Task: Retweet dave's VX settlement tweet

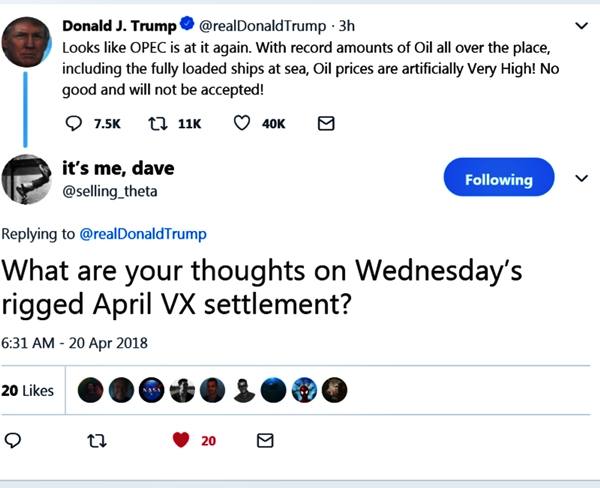Action: [97, 440]
